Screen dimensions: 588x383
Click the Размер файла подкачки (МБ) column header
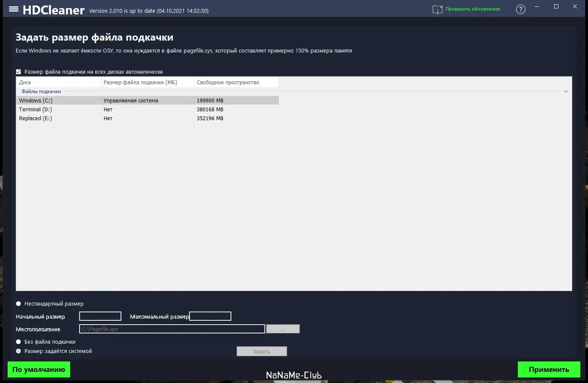pyautogui.click(x=147, y=83)
